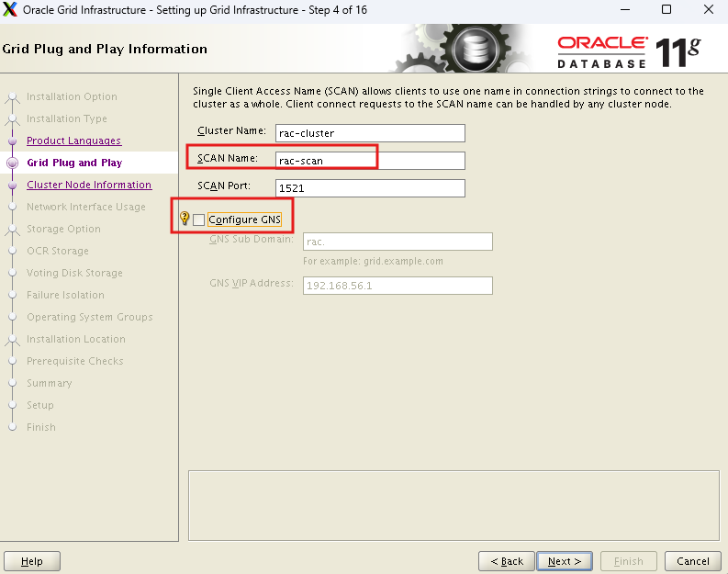
Task: Enable the Configure GNS checkbox
Action: pos(198,219)
